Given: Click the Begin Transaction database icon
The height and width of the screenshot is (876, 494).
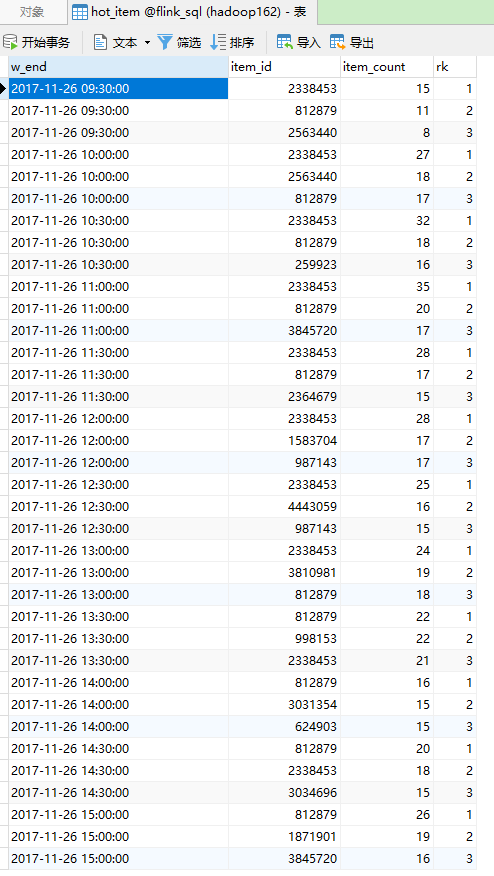Looking at the screenshot, I should point(10,42).
